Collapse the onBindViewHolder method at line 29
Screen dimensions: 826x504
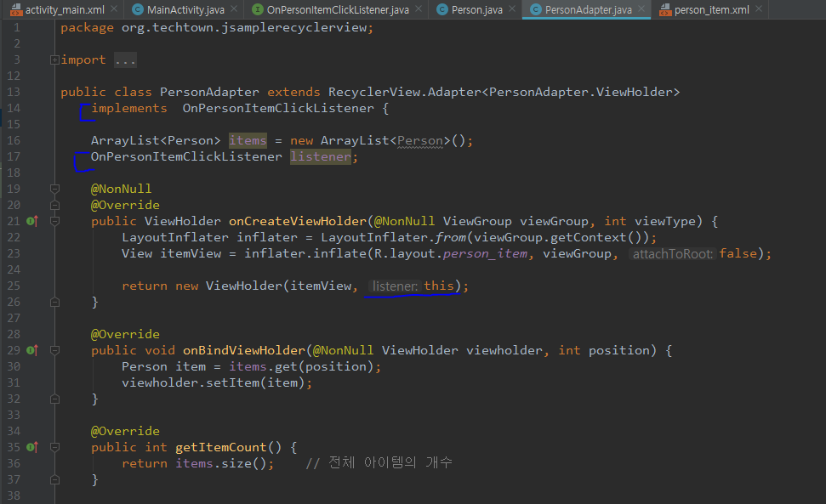[54, 350]
